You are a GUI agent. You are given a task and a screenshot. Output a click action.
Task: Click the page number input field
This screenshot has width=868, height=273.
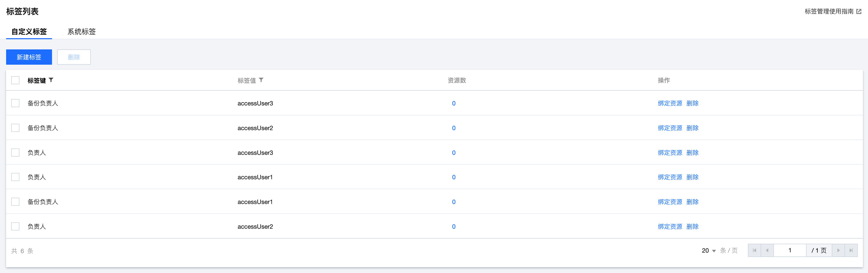[790, 250]
